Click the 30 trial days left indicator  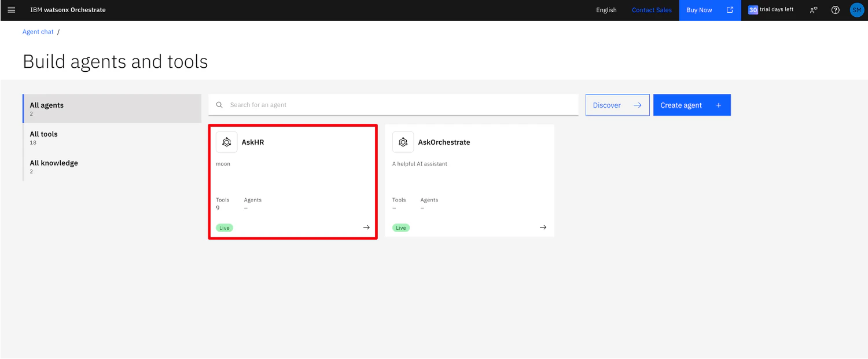point(771,10)
